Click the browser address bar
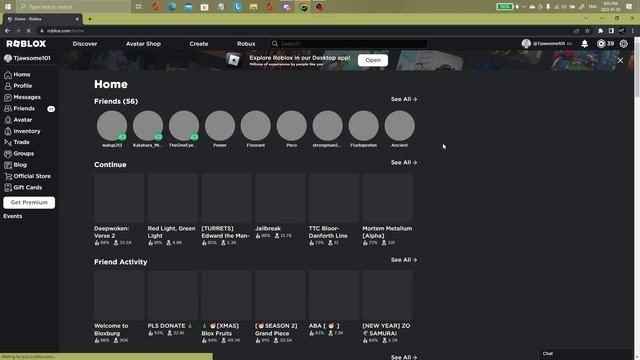Image resolution: width=640 pixels, height=360 pixels. [x=304, y=31]
